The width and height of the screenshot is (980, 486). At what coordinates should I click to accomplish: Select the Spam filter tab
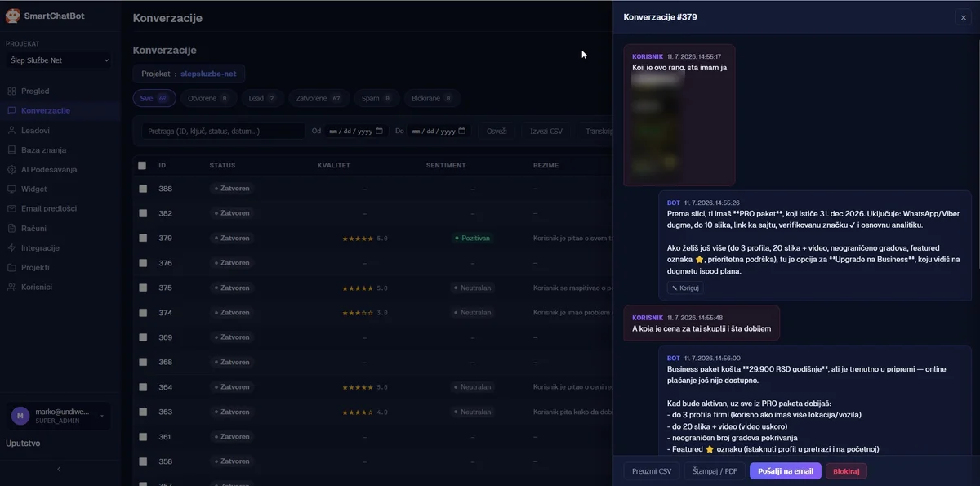(376, 98)
